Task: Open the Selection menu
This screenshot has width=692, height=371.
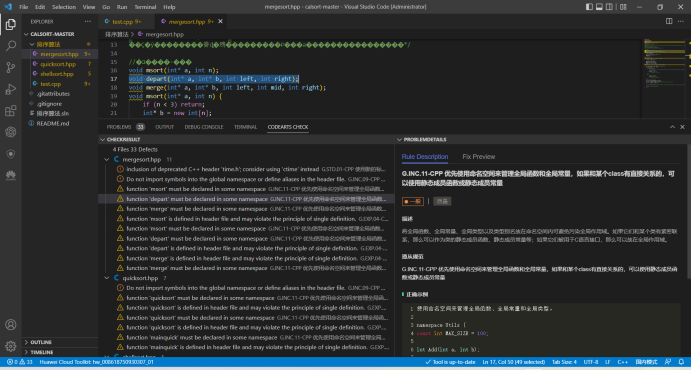Action: [64, 7]
